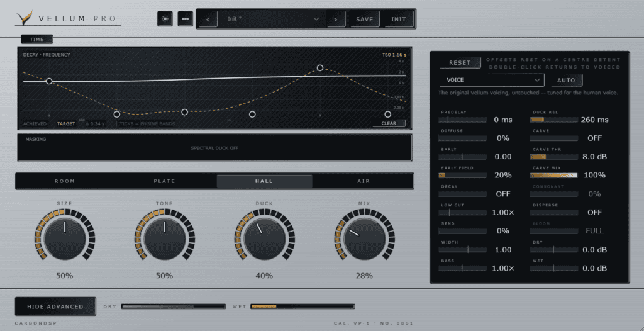This screenshot has width=644, height=331.
Task: Click the DUCK knob
Action: [264, 239]
